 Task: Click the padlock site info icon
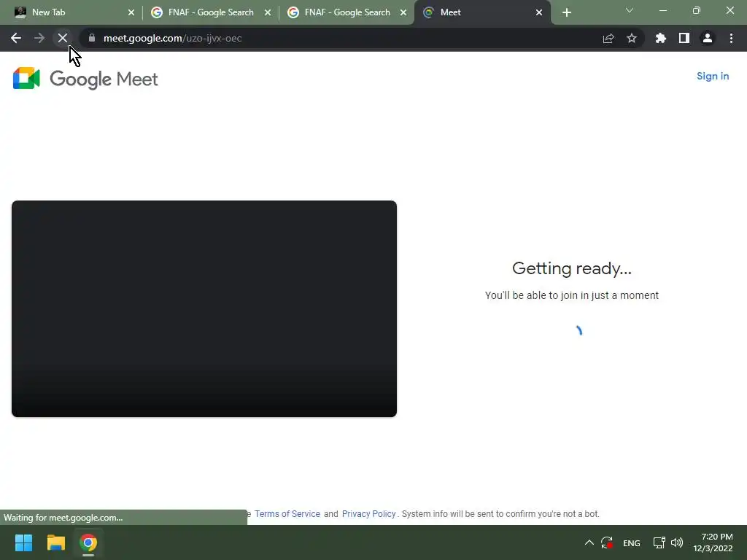pos(92,38)
